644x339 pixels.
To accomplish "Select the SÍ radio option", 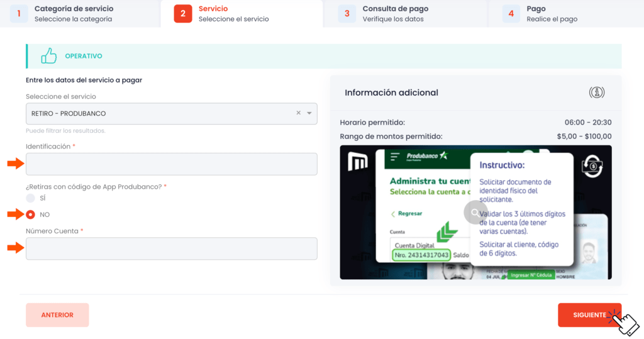I will [30, 198].
